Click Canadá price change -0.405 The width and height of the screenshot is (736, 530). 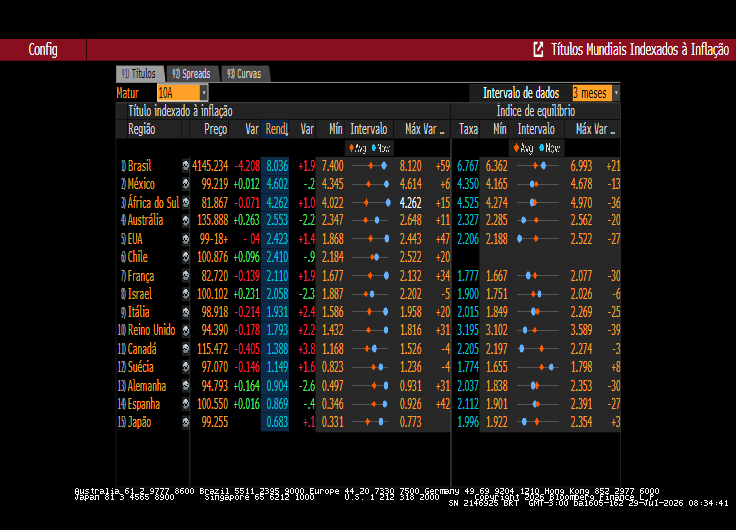246,349
